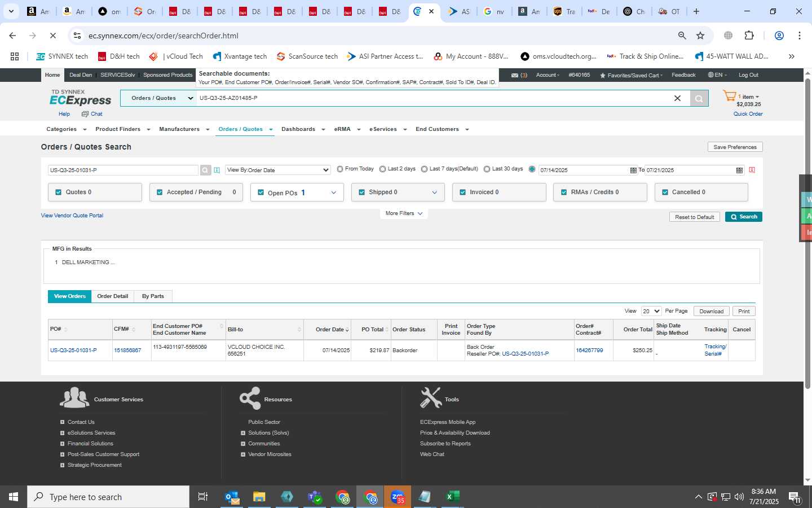Open Outlook from the taskbar
Screen dimensions: 812x508
pyautogui.click(x=232, y=497)
